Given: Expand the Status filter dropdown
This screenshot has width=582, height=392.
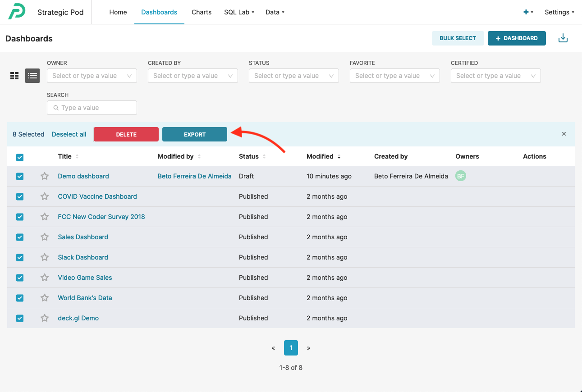Looking at the screenshot, I should pos(294,76).
